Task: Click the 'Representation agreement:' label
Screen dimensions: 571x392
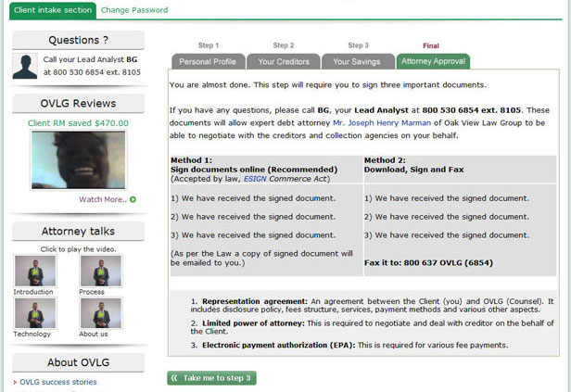Action: (x=255, y=301)
